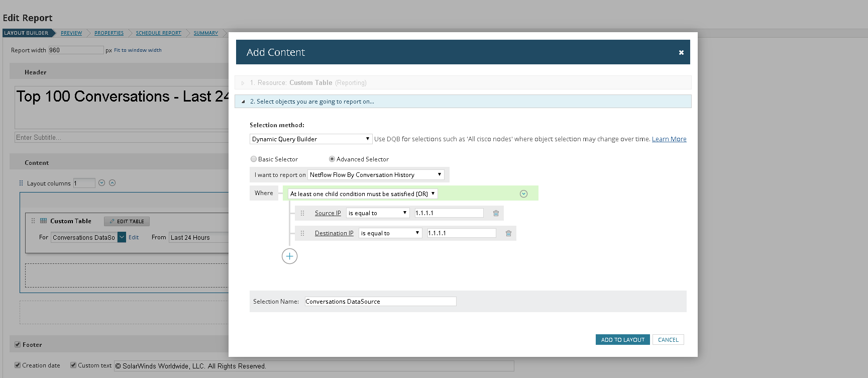Click the Edit Table button
This screenshot has height=378, width=868.
127,221
